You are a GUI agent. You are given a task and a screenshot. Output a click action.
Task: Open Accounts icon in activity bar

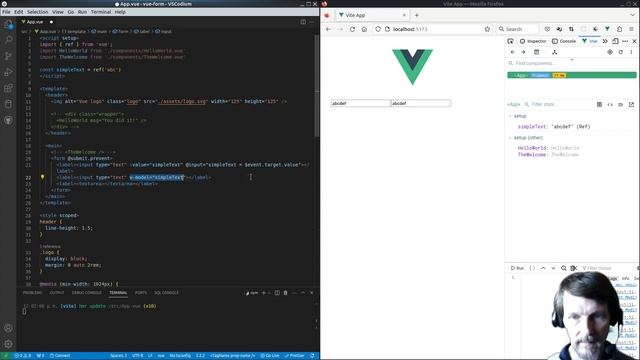point(8,328)
